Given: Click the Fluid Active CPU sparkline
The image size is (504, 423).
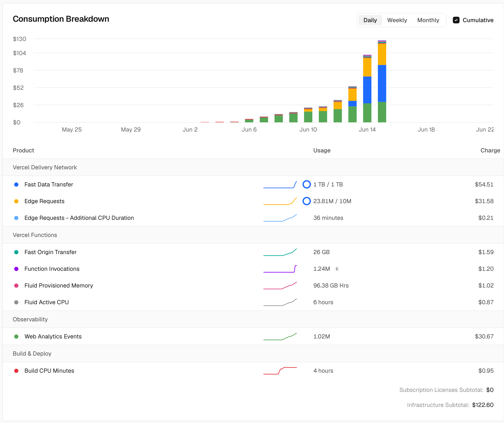Looking at the screenshot, I should 280,302.
